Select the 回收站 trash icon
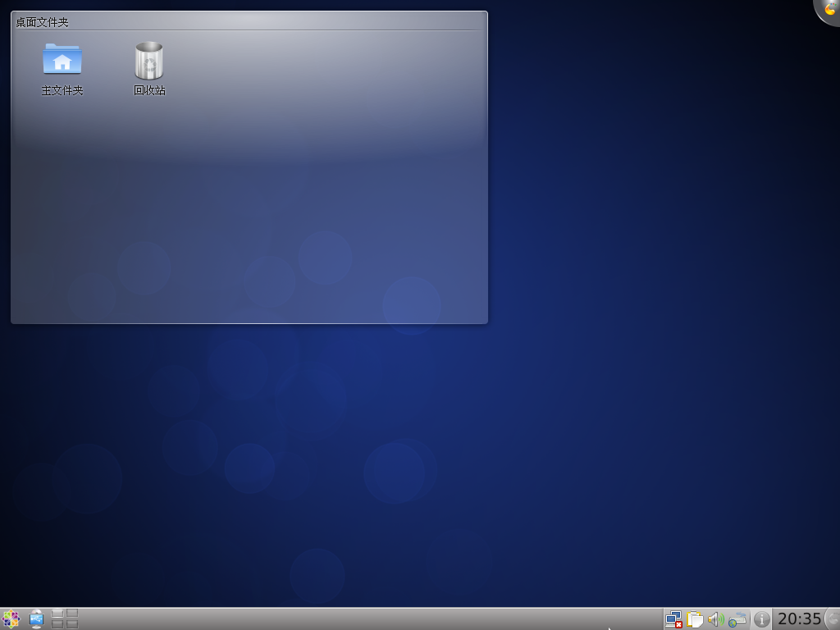Viewport: 840px width, 630px height. click(x=149, y=61)
